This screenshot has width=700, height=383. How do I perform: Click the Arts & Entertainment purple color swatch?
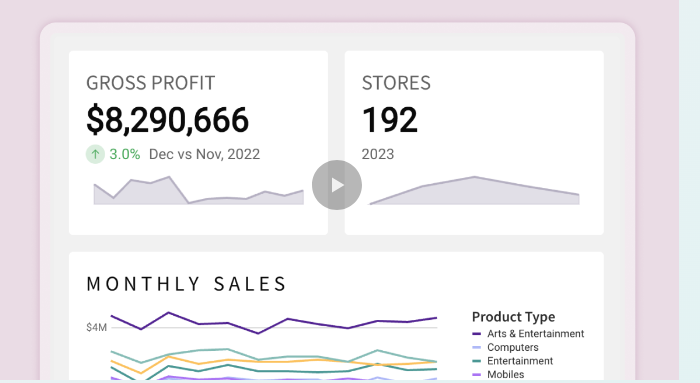(x=476, y=334)
